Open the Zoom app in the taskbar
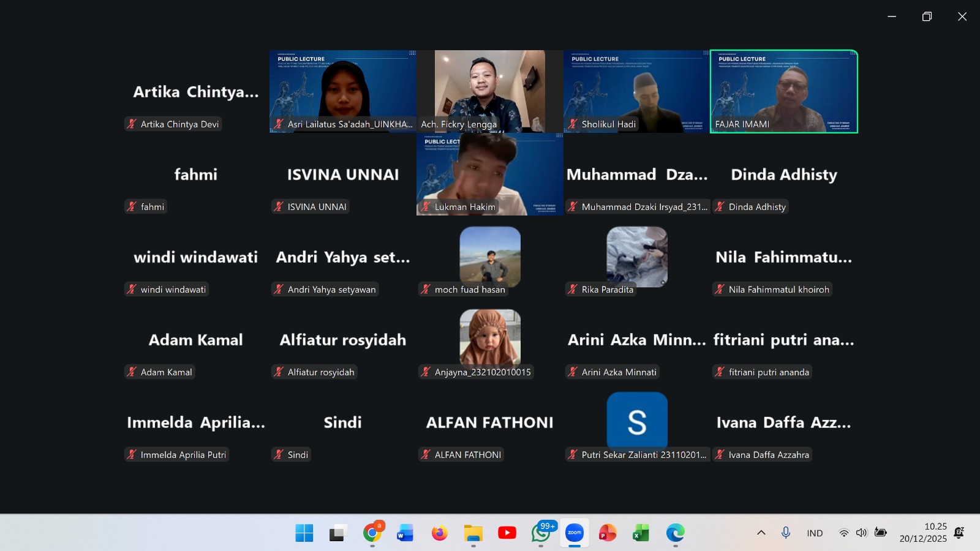 574,533
